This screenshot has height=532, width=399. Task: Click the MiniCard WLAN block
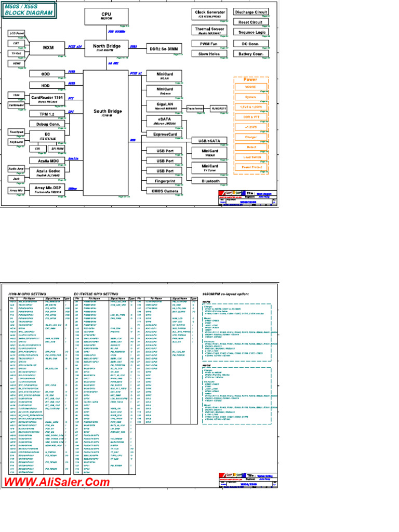[x=164, y=76]
